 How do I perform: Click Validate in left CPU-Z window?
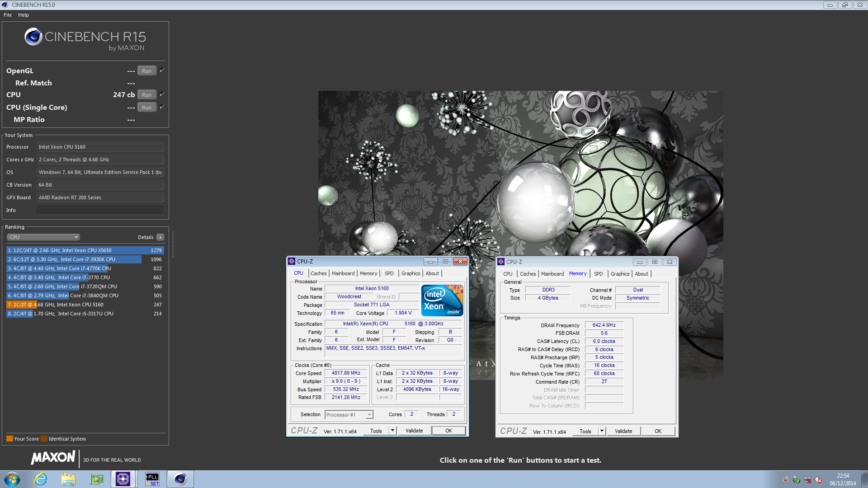coord(414,431)
